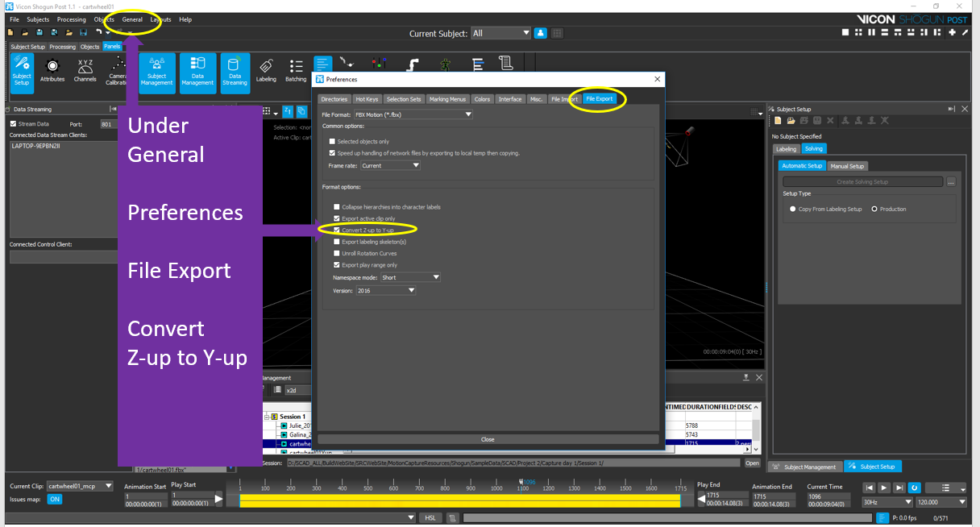Open the Subject Setup toolbar icon

coord(22,69)
